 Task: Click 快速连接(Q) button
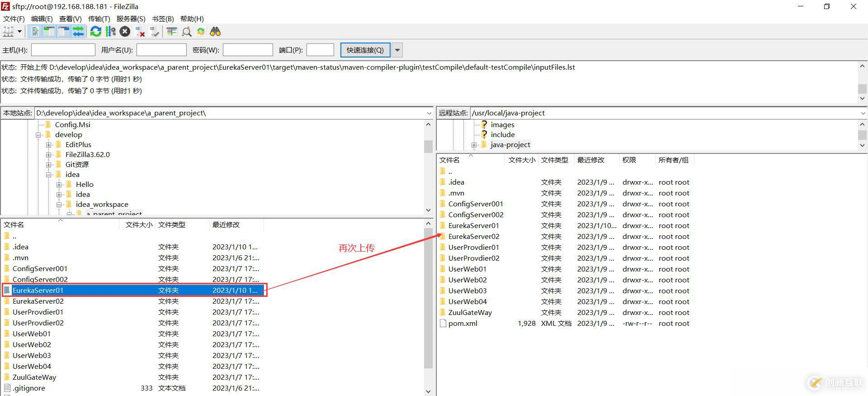(365, 50)
